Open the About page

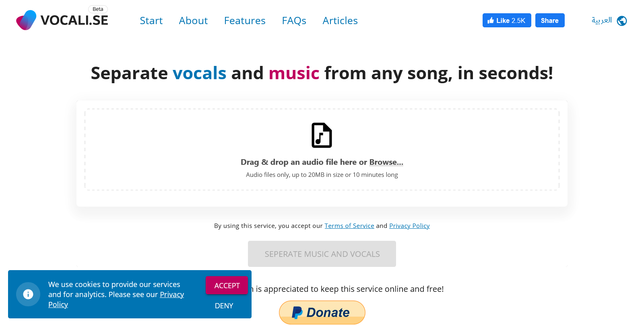tap(193, 21)
